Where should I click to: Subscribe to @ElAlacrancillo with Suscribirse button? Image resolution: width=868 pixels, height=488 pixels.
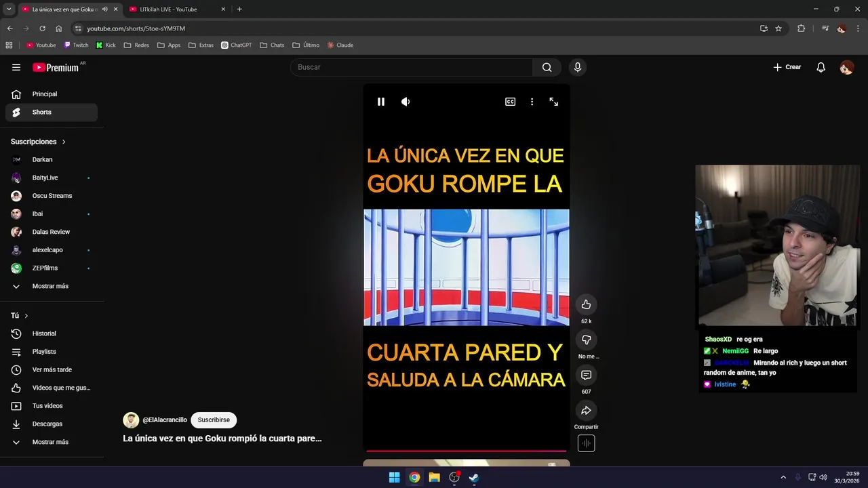[x=214, y=420]
